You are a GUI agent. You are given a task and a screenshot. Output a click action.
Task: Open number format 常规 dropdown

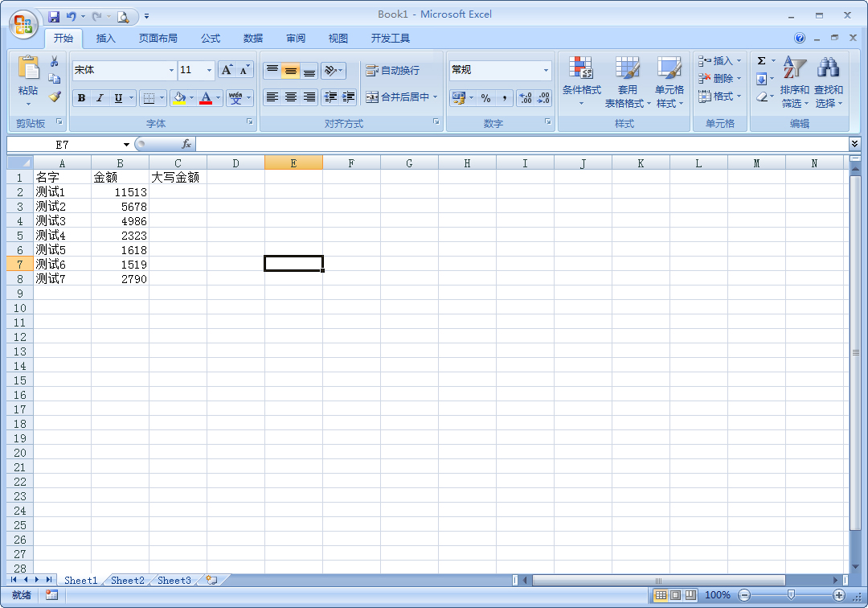(546, 70)
